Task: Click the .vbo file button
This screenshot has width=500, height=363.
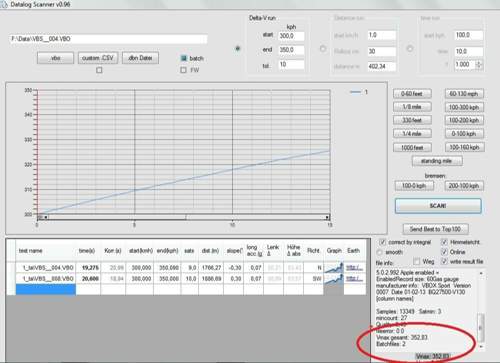Action: coord(55,58)
